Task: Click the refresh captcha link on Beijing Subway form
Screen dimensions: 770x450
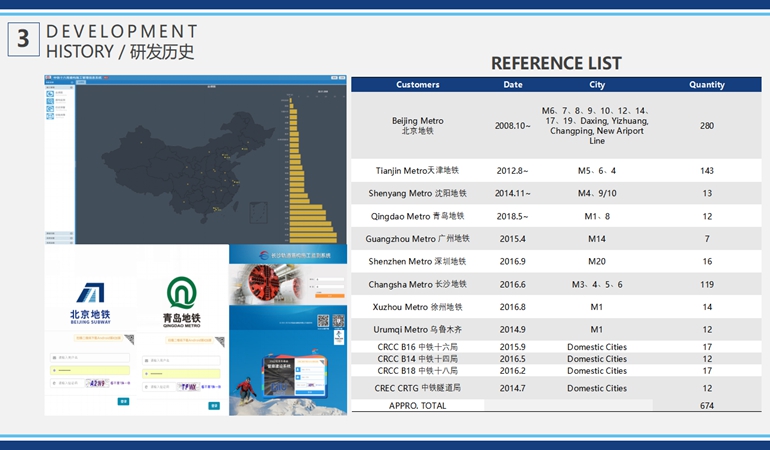Action: [x=120, y=383]
